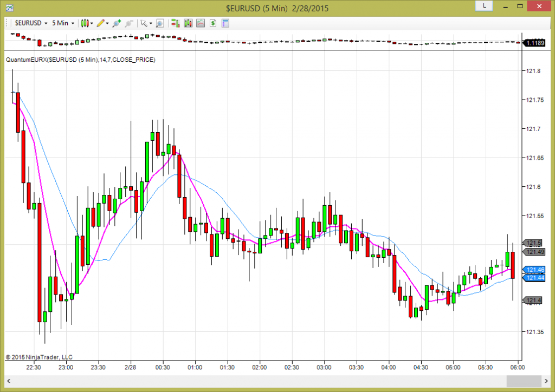The height and width of the screenshot is (392, 555).
Task: Select the candlestick chart style icon
Action: click(x=85, y=24)
